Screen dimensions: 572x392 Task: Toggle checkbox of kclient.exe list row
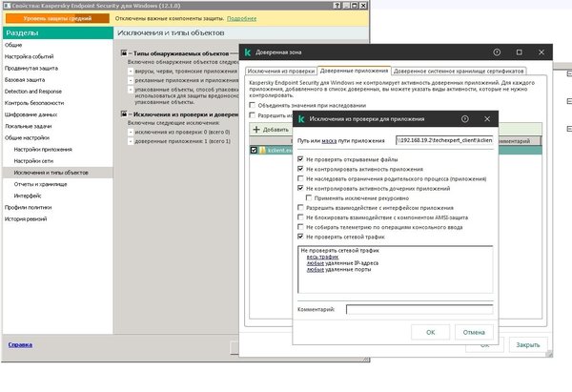pos(254,150)
